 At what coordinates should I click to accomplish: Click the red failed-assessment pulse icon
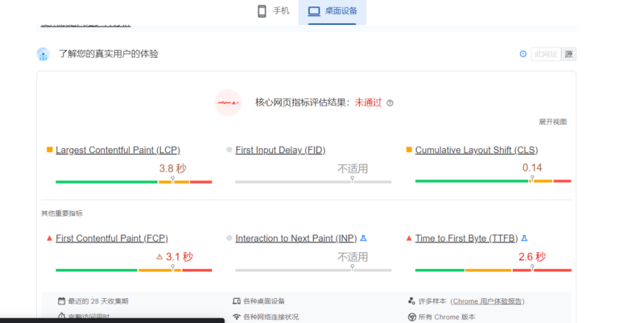point(228,103)
